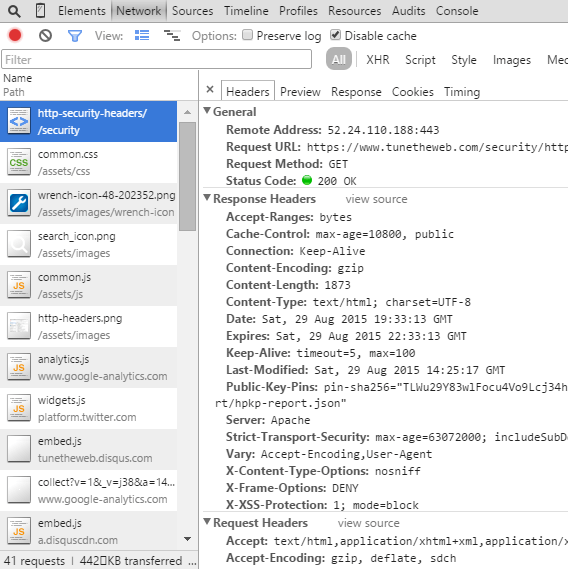The width and height of the screenshot is (568, 569).
Task: Switch to large request rows list view
Action: tap(142, 35)
